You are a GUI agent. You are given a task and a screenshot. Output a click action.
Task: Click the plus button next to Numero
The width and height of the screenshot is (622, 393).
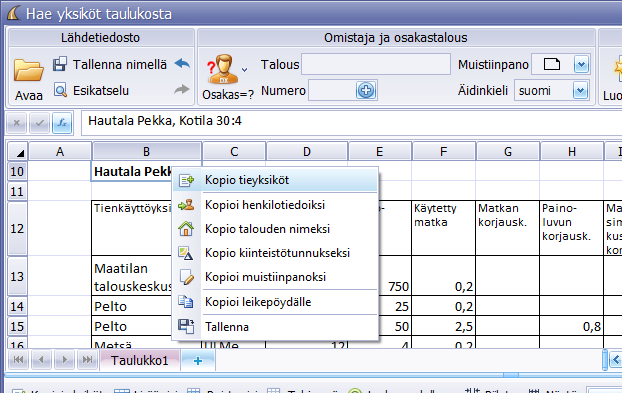366,90
